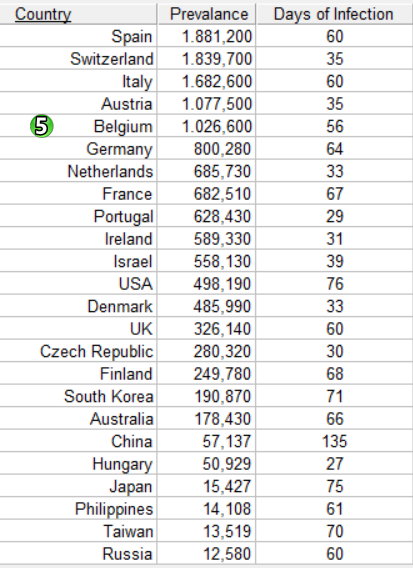This screenshot has height=568, width=413.
Task: Click the Days of Infection column header
Action: pyautogui.click(x=333, y=14)
